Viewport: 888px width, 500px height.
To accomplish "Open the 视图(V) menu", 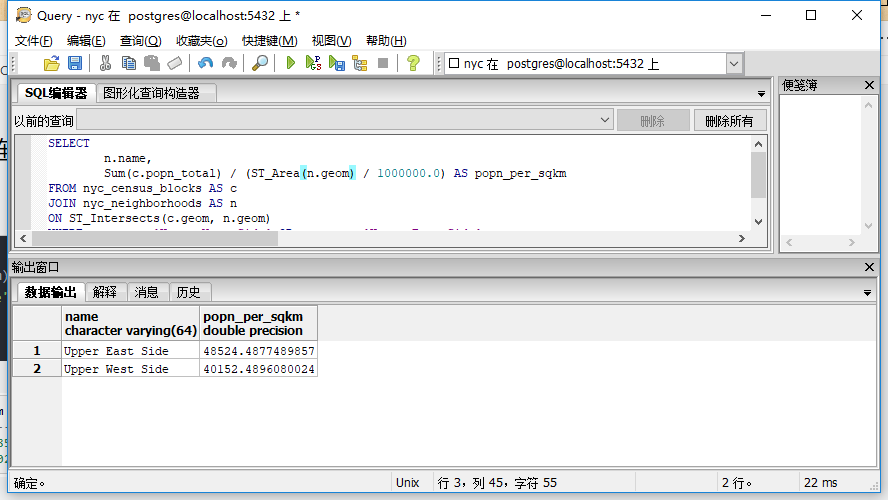I will tap(331, 41).
